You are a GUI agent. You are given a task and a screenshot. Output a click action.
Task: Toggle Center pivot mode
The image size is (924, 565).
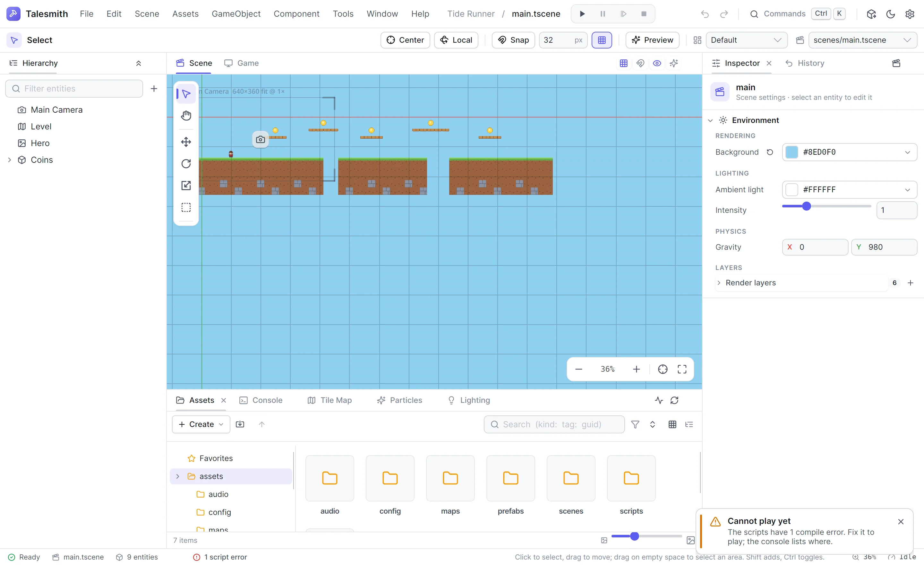pos(405,40)
